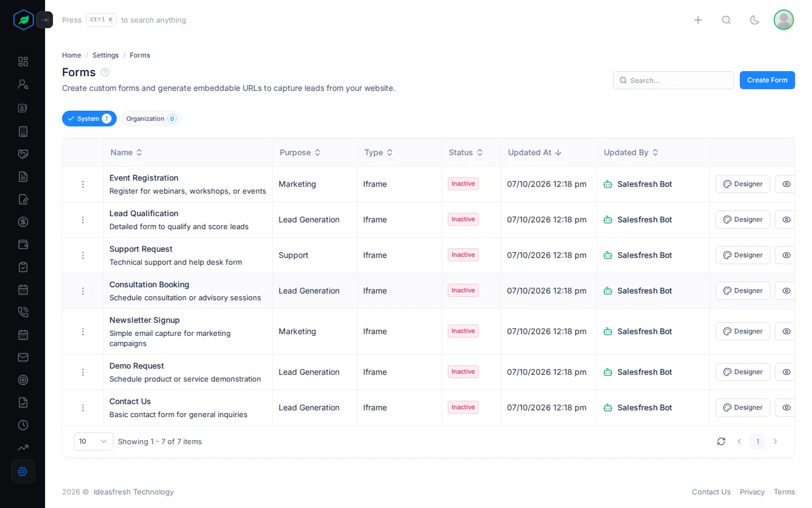The height and width of the screenshot is (508, 812).
Task: Open Designer for the Lead Qualification form
Action: 743,220
